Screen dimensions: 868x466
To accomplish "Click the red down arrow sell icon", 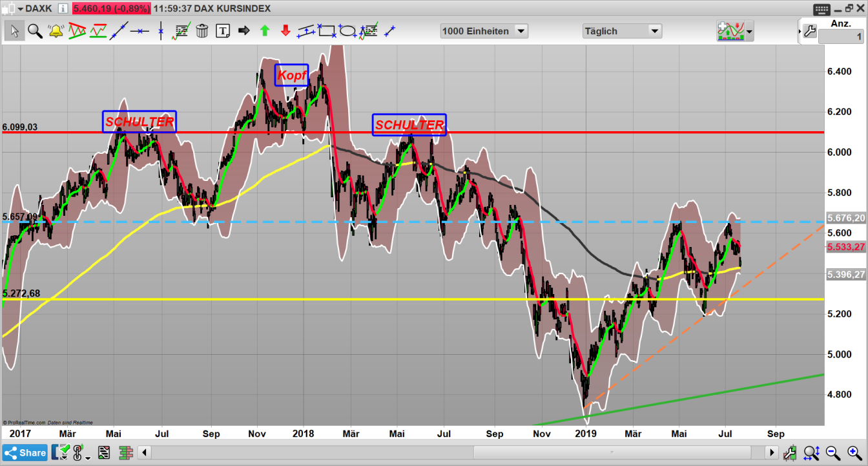I will point(285,30).
